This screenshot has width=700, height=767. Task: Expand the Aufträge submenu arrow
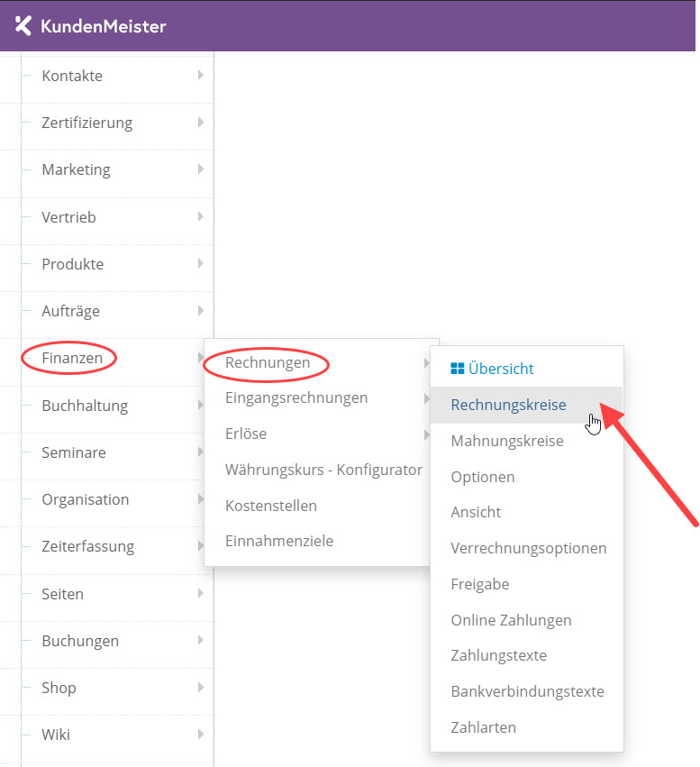200,311
